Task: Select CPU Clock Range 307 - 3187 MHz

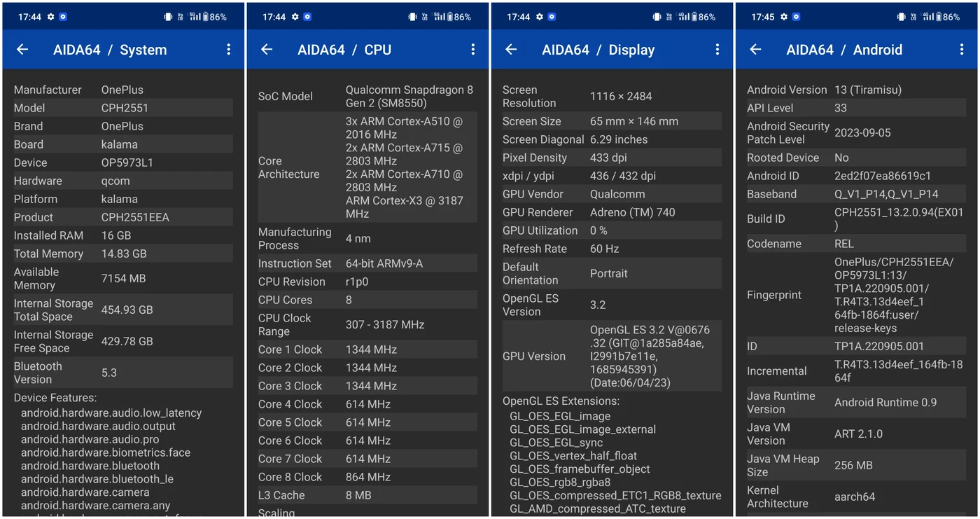Action: point(385,324)
